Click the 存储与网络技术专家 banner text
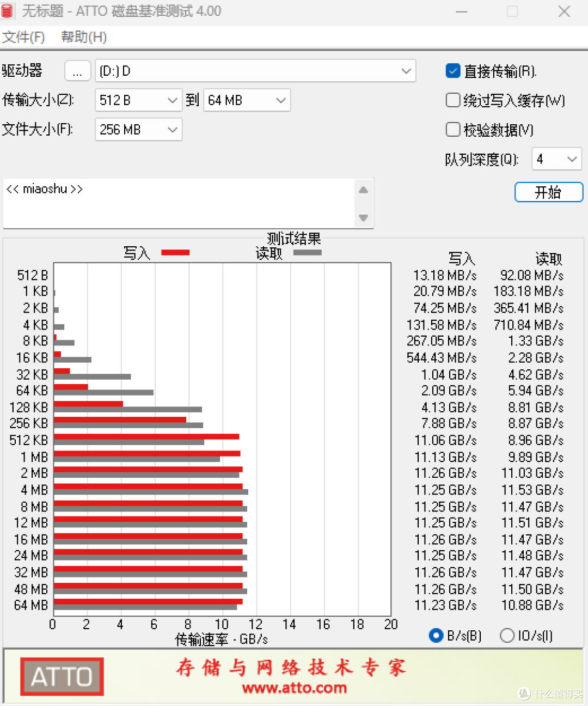The height and width of the screenshot is (706, 588). (x=292, y=667)
